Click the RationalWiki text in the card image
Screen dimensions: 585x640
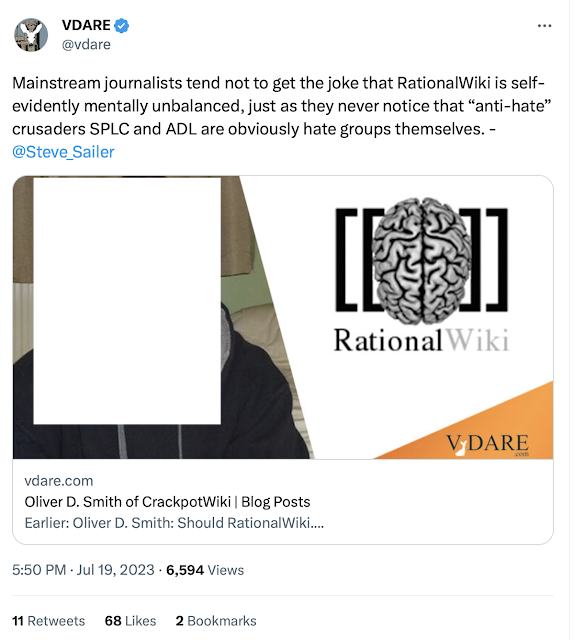point(421,340)
